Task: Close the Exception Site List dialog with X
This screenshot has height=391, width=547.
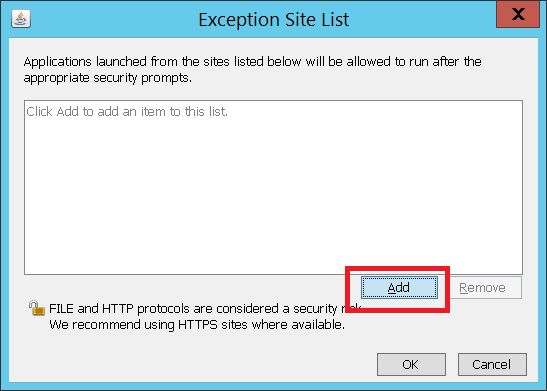Action: [x=518, y=14]
